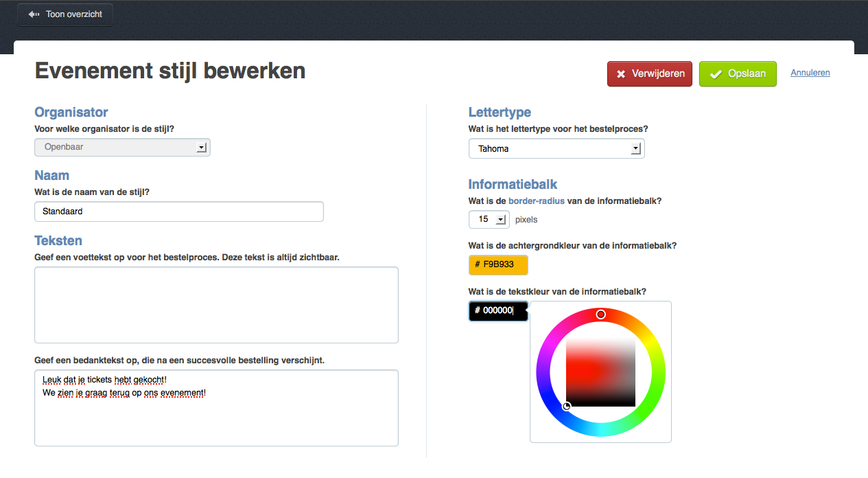Image resolution: width=868 pixels, height=478 pixels.
Task: Click the Evenement stijl bewerken heading
Action: 170,71
